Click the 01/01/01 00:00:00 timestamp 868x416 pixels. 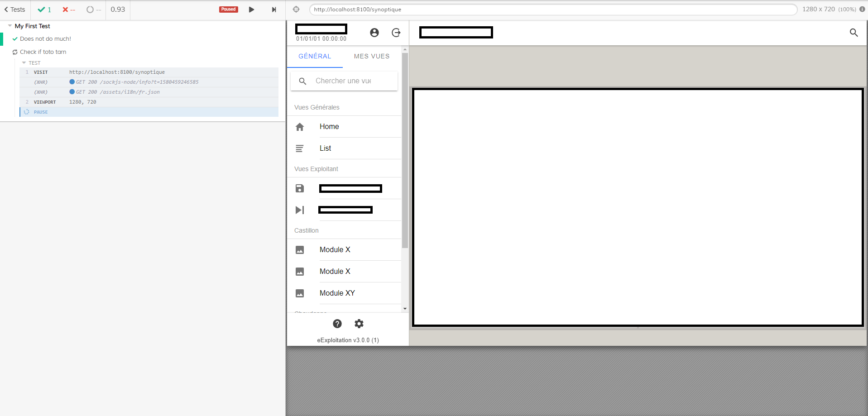pos(321,39)
